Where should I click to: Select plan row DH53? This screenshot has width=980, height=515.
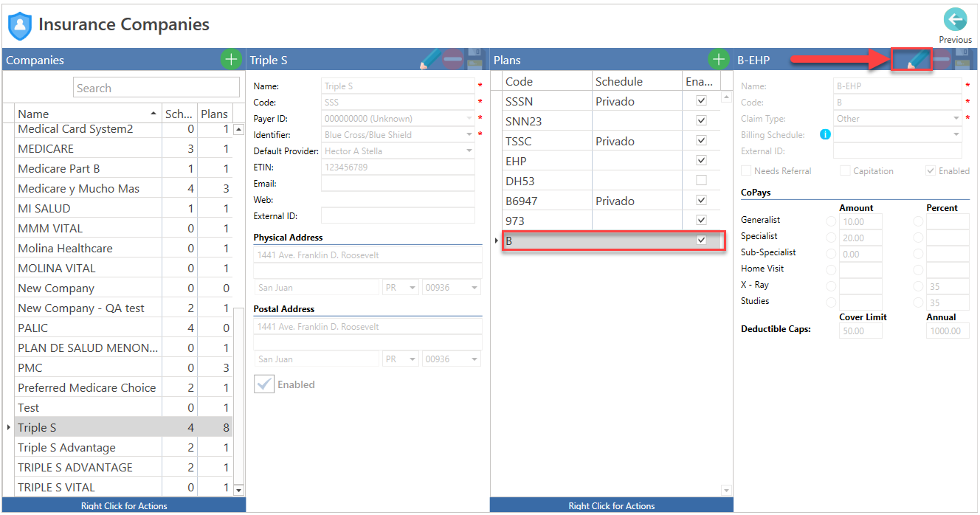tap(610, 180)
